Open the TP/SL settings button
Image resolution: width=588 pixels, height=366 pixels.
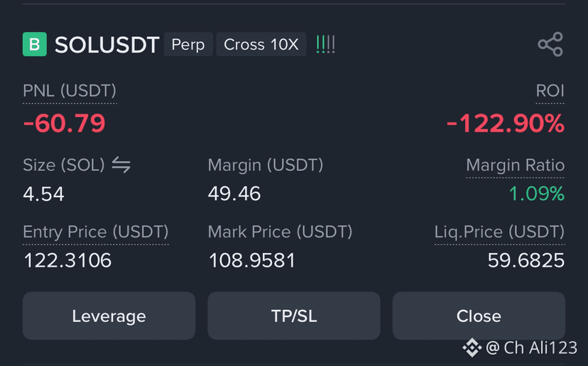pyautogui.click(x=294, y=316)
